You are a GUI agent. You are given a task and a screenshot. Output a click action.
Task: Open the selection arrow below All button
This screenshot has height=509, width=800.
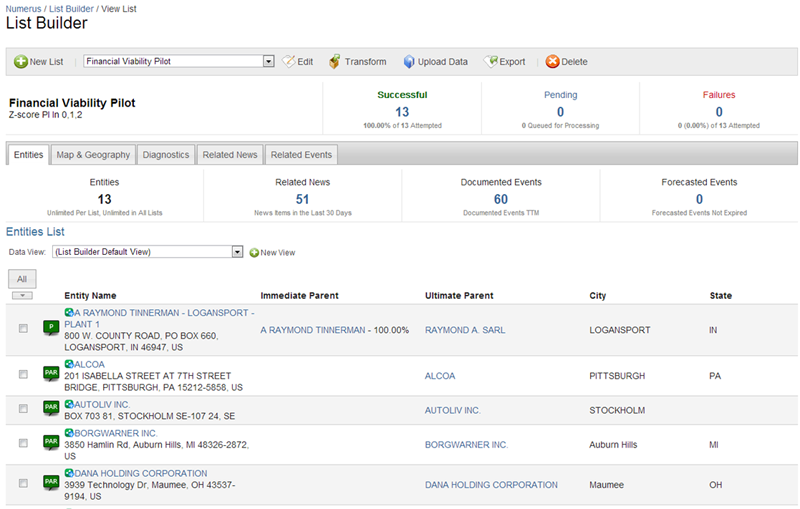tap(22, 295)
